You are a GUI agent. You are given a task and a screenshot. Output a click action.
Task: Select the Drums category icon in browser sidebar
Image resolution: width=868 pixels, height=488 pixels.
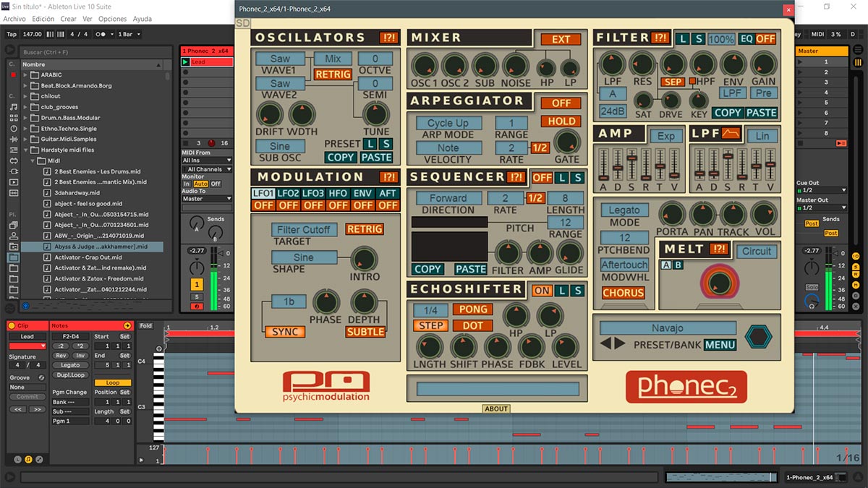(14, 117)
